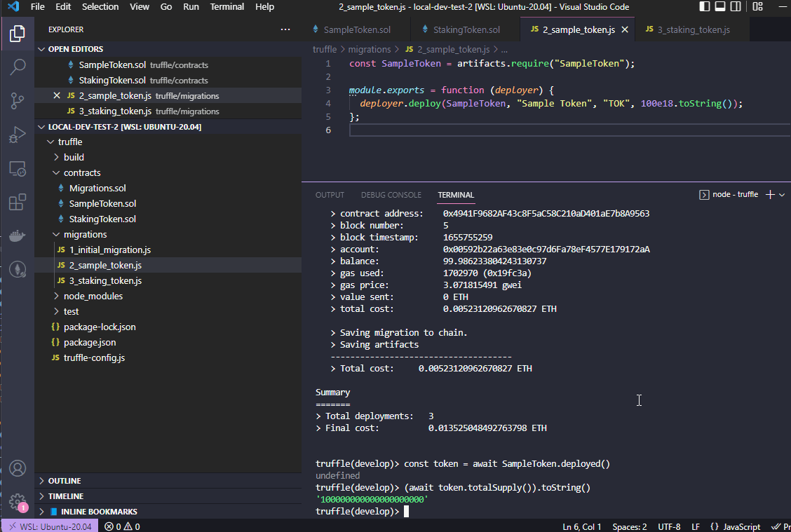The height and width of the screenshot is (532, 791).
Task: Open the Help menu
Action: [264, 6]
